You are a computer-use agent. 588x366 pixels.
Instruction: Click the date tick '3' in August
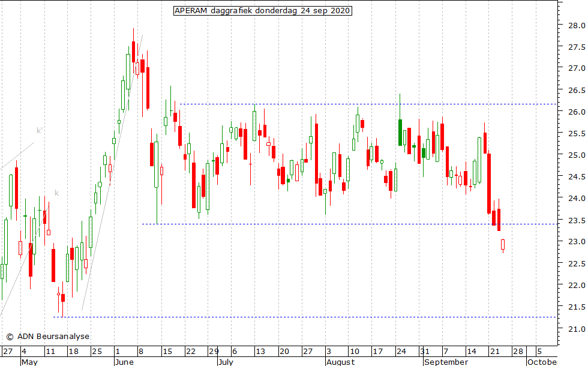[329, 352]
